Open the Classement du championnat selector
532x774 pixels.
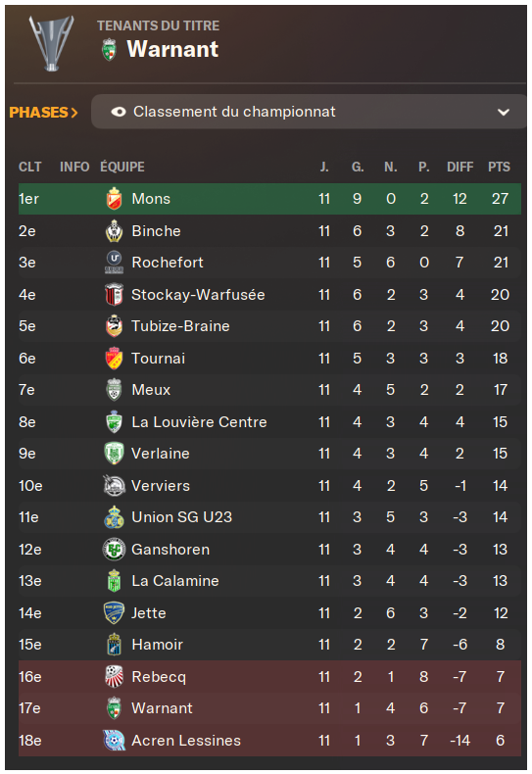pyautogui.click(x=309, y=112)
